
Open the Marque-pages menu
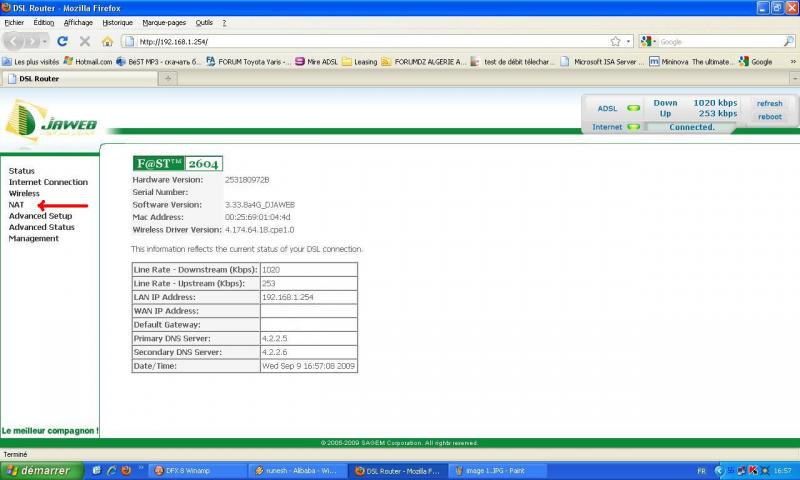(x=164, y=22)
